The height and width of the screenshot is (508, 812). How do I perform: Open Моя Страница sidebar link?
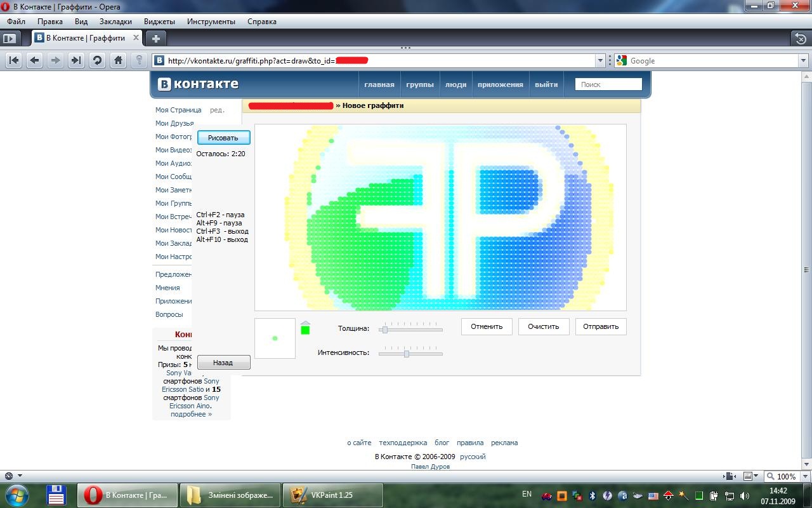pos(178,110)
